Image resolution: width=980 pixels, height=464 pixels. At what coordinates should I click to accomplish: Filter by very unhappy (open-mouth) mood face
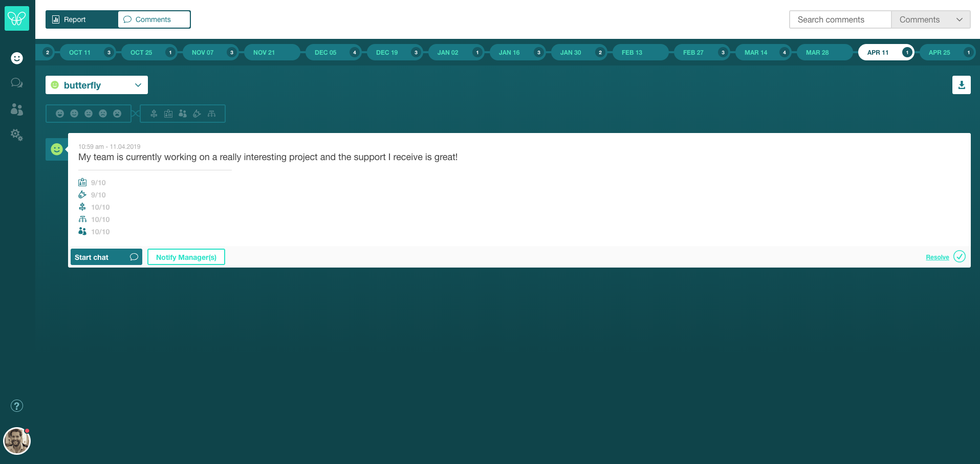tap(117, 114)
